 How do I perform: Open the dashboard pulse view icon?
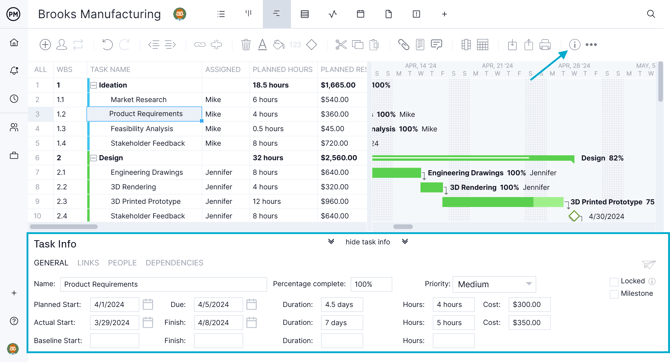tap(332, 14)
